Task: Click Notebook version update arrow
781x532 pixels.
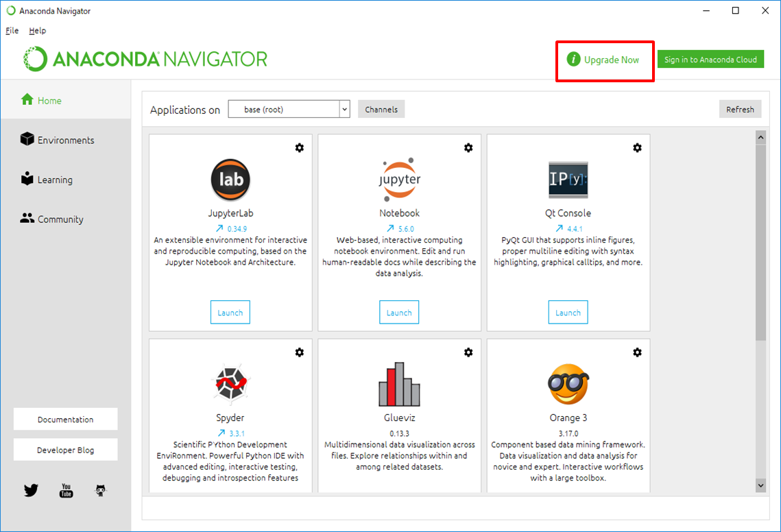Action: 391,228
